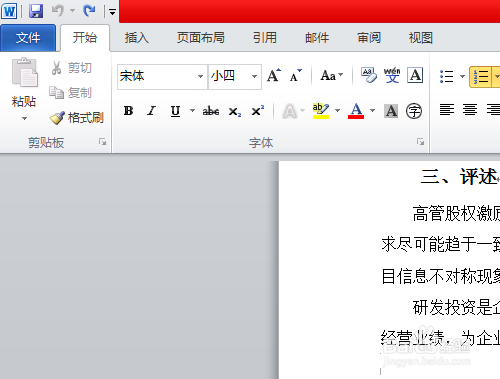This screenshot has width=500, height=379.
Task: Click the 复制 button
Action: point(70,93)
